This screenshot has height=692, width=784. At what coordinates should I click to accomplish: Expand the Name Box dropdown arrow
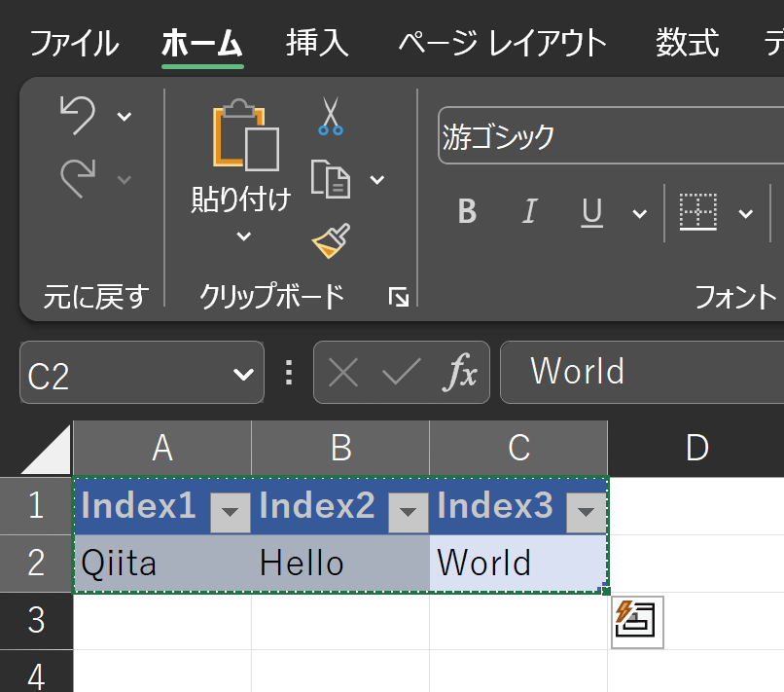tap(243, 374)
